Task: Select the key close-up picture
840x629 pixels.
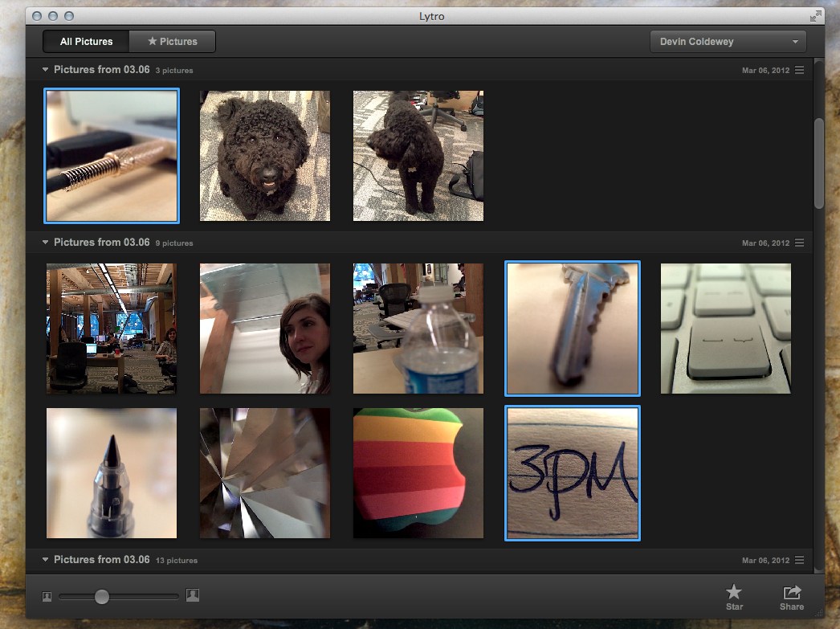Action: [572, 329]
